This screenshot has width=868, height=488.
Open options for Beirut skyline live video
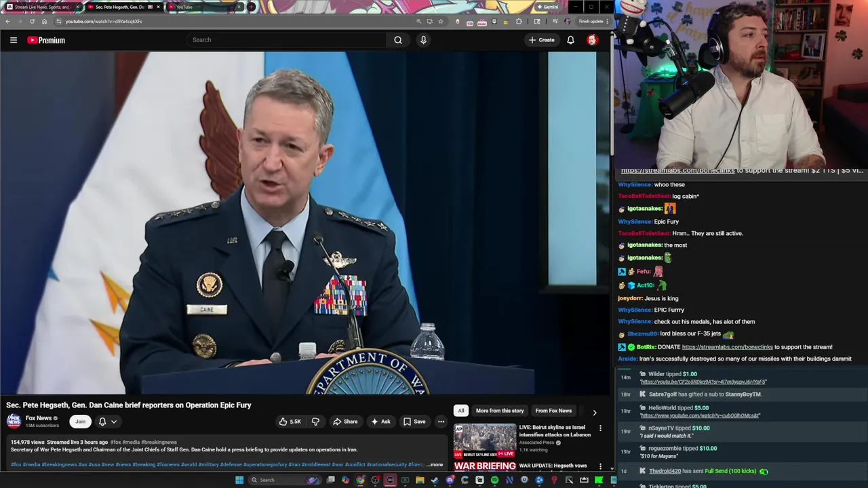tap(600, 428)
